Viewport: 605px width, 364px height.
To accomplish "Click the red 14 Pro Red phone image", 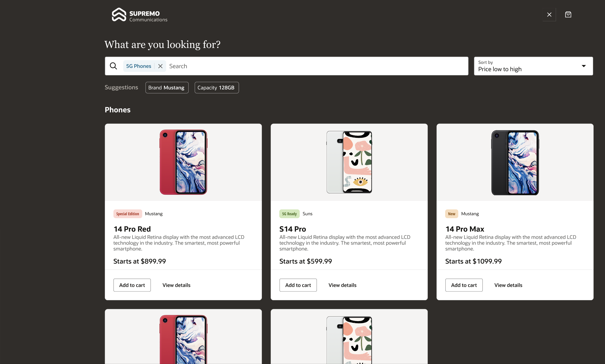I will click(183, 162).
